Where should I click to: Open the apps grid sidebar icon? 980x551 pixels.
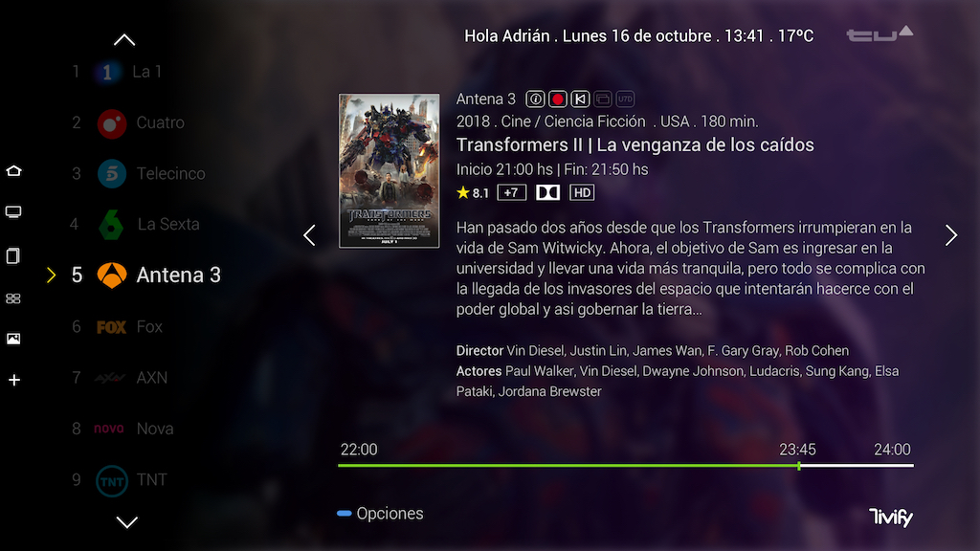(13, 298)
